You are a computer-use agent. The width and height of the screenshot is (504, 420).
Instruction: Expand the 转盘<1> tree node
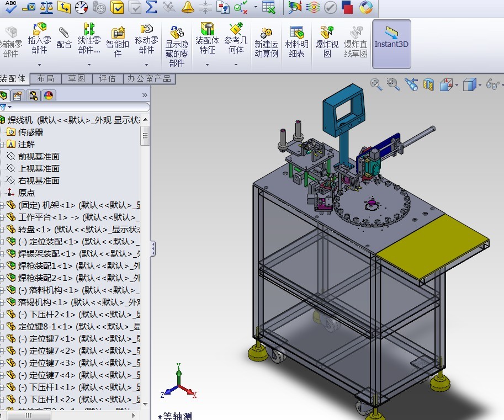[1, 230]
